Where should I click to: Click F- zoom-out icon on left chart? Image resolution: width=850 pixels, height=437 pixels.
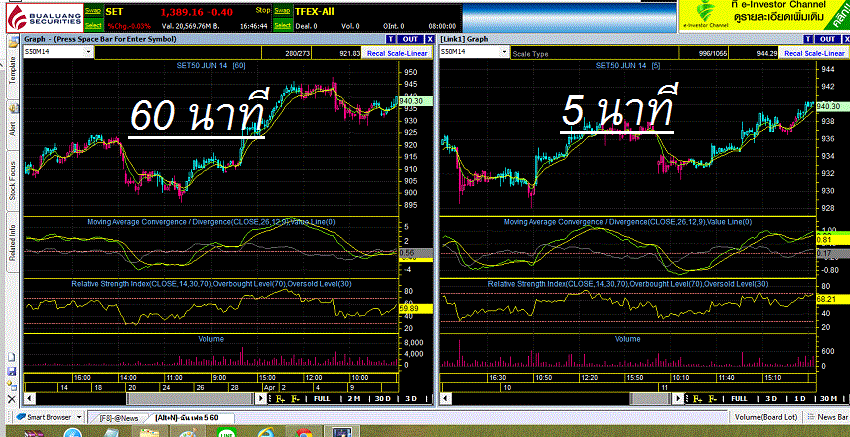[296, 399]
